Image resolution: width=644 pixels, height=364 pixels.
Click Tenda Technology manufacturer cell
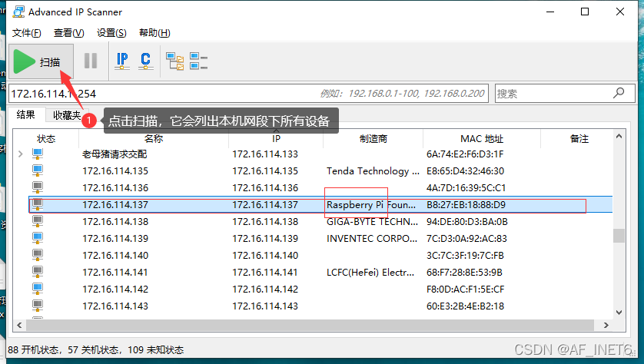click(x=373, y=171)
